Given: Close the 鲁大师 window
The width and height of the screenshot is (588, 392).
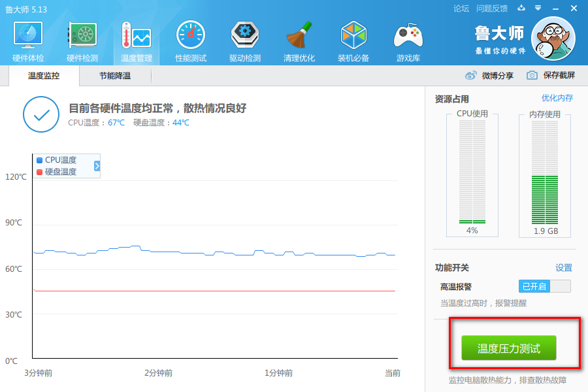Looking at the screenshot, I should click(574, 8).
